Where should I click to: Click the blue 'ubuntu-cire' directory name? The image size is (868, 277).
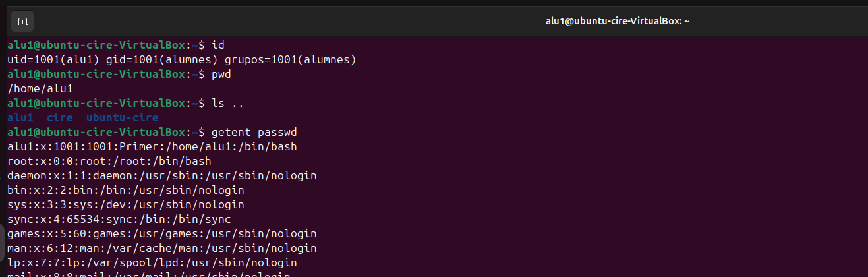click(122, 117)
